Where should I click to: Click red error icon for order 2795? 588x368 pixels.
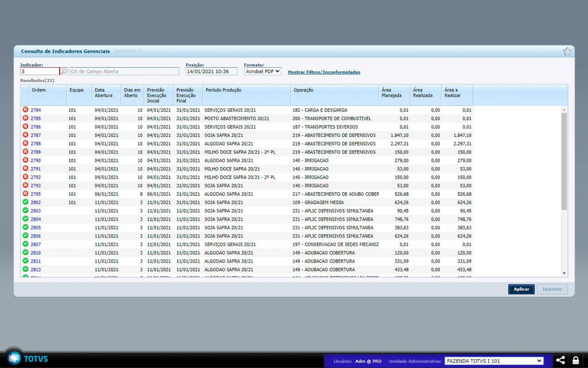(x=25, y=194)
